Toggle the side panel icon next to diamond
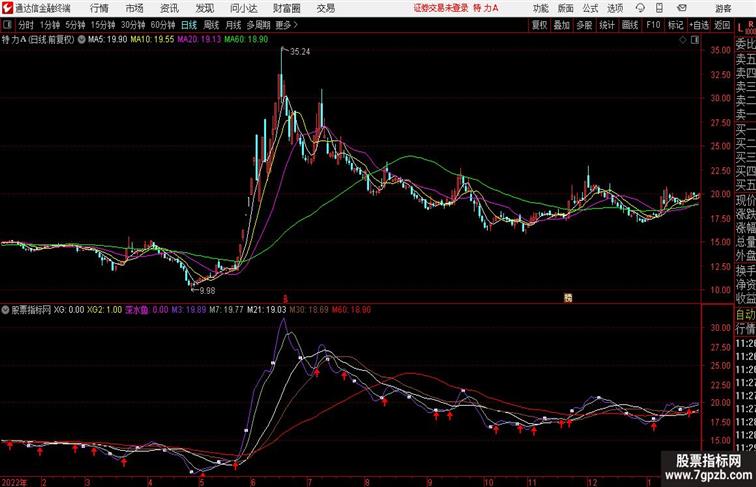The height and width of the screenshot is (487, 756). click(695, 40)
